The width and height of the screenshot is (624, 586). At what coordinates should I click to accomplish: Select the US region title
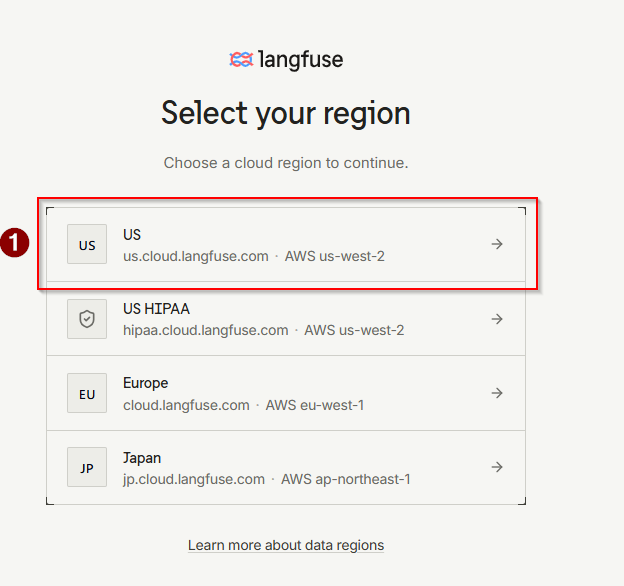(132, 234)
